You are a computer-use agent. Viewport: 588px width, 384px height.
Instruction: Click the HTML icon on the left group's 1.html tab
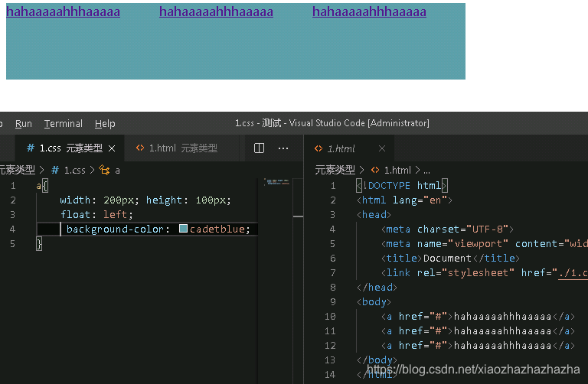point(140,148)
